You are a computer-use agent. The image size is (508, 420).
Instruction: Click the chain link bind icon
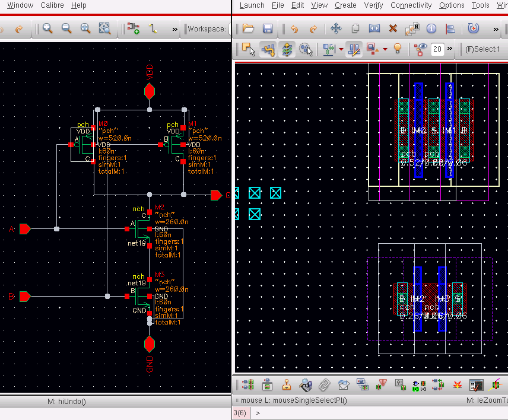[324, 385]
